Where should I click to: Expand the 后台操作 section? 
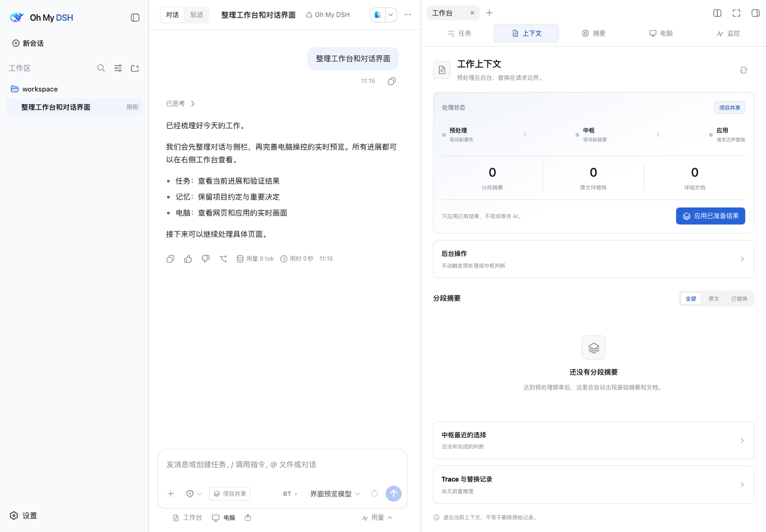point(594,259)
